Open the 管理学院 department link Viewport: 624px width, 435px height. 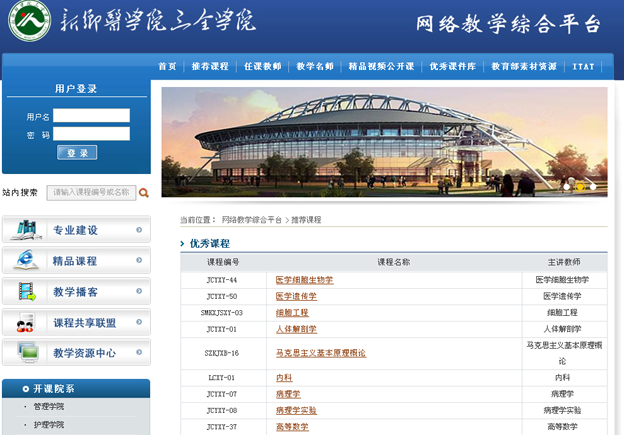(49, 407)
